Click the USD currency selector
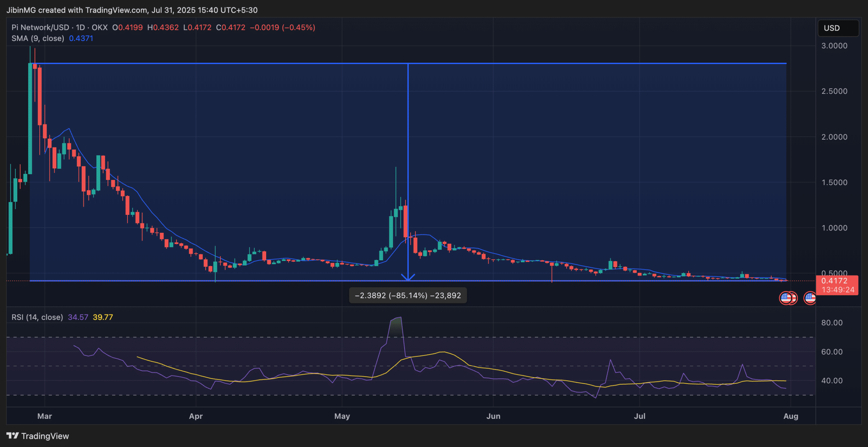 838,28
